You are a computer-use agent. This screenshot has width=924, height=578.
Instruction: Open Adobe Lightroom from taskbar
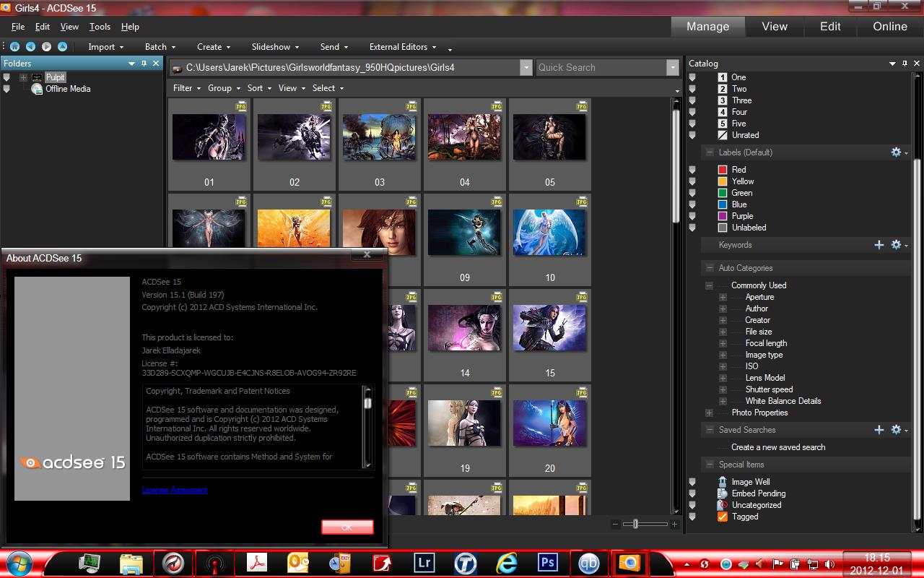(425, 563)
